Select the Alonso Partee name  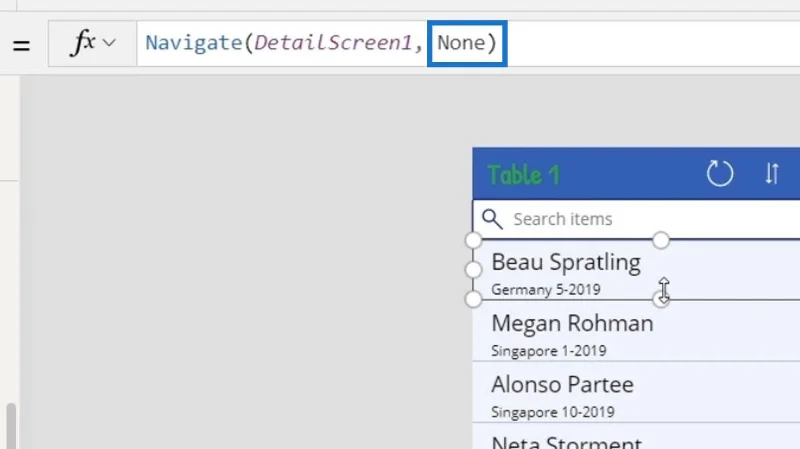point(562,385)
